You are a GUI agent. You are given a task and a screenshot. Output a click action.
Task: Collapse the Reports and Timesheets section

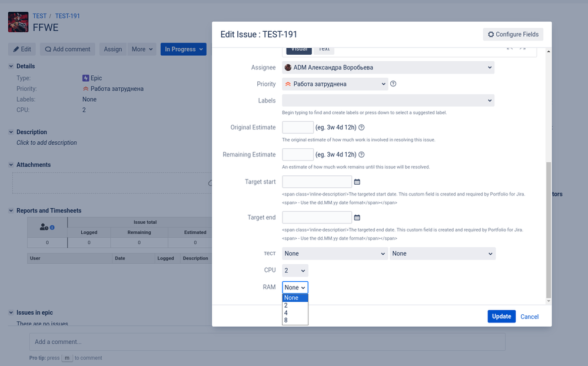[x=11, y=211]
